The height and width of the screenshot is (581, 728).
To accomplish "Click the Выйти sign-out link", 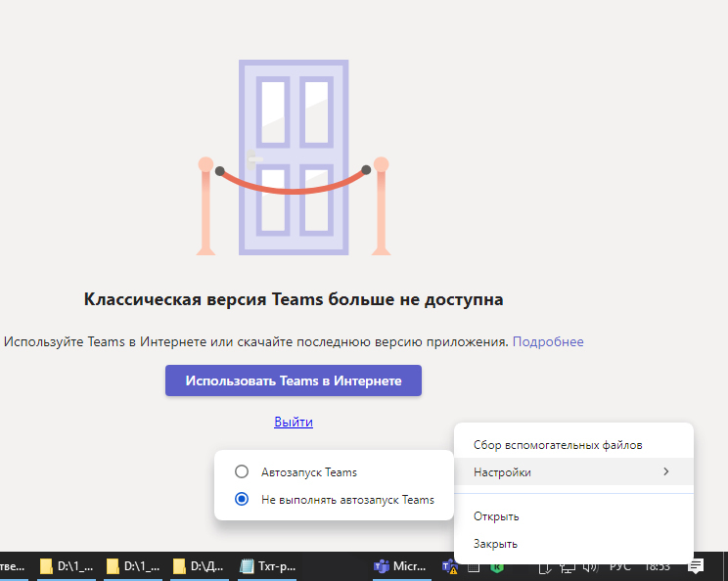I will [x=294, y=422].
